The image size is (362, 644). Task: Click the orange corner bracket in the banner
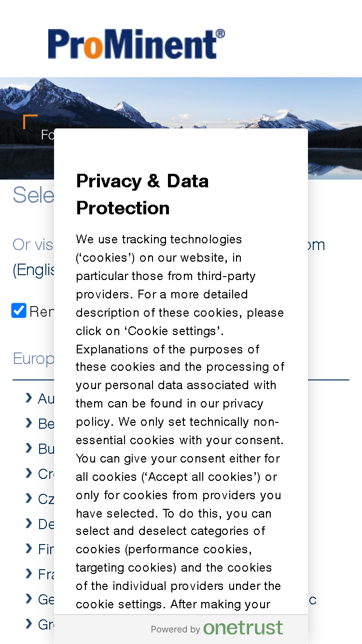pyautogui.click(x=30, y=122)
